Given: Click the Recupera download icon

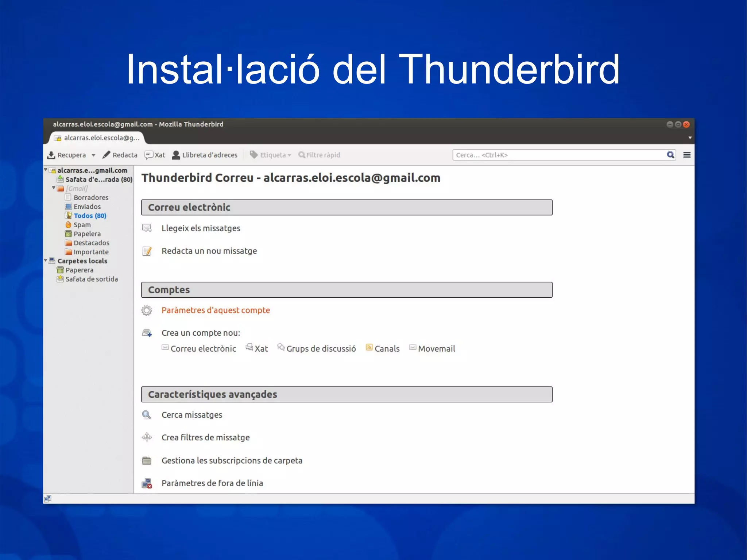Looking at the screenshot, I should pyautogui.click(x=51, y=155).
